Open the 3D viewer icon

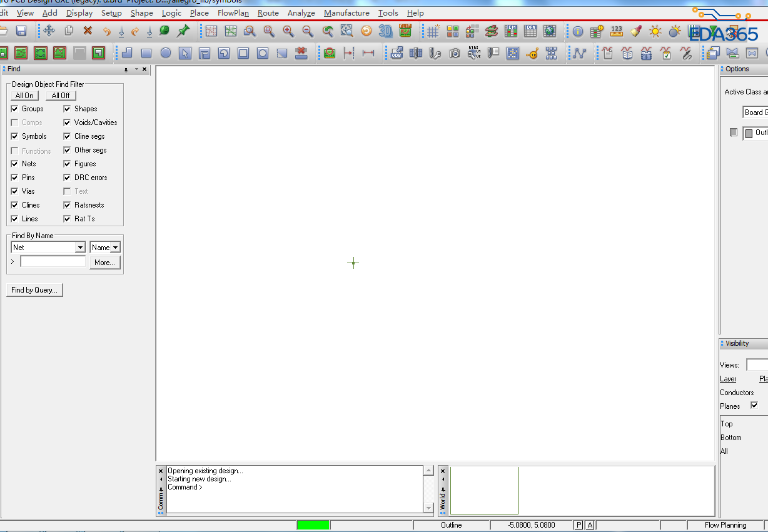(x=386, y=31)
